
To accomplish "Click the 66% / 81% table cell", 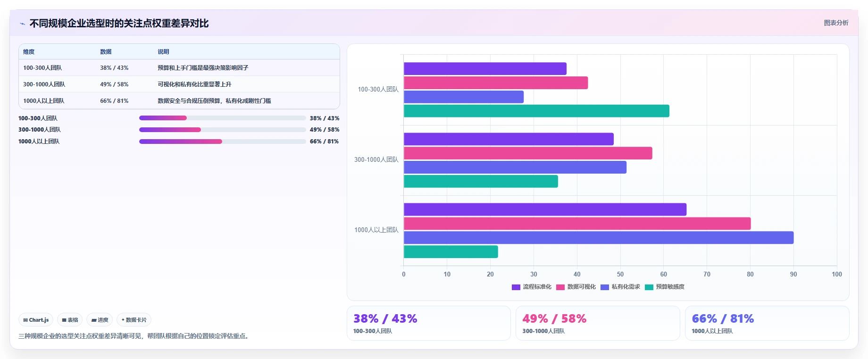I will [x=114, y=101].
